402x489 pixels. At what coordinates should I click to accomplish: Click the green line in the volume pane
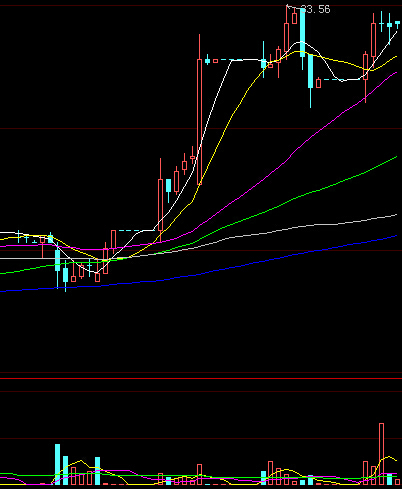pos(200,476)
